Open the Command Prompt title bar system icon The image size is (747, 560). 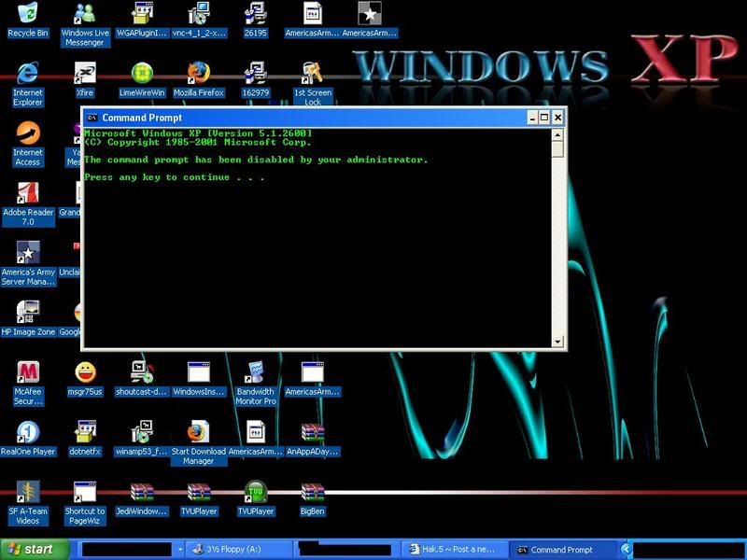click(92, 118)
